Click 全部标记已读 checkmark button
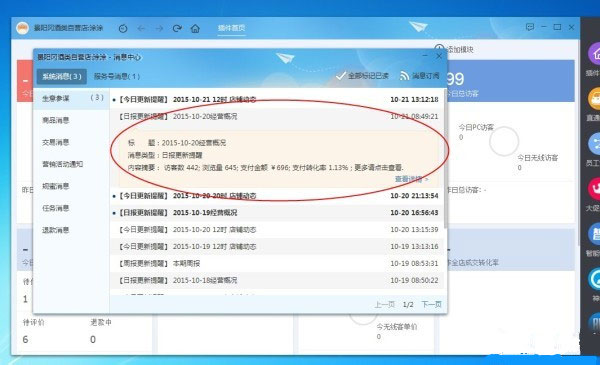Image resolution: width=600 pixels, height=365 pixels. (x=362, y=76)
